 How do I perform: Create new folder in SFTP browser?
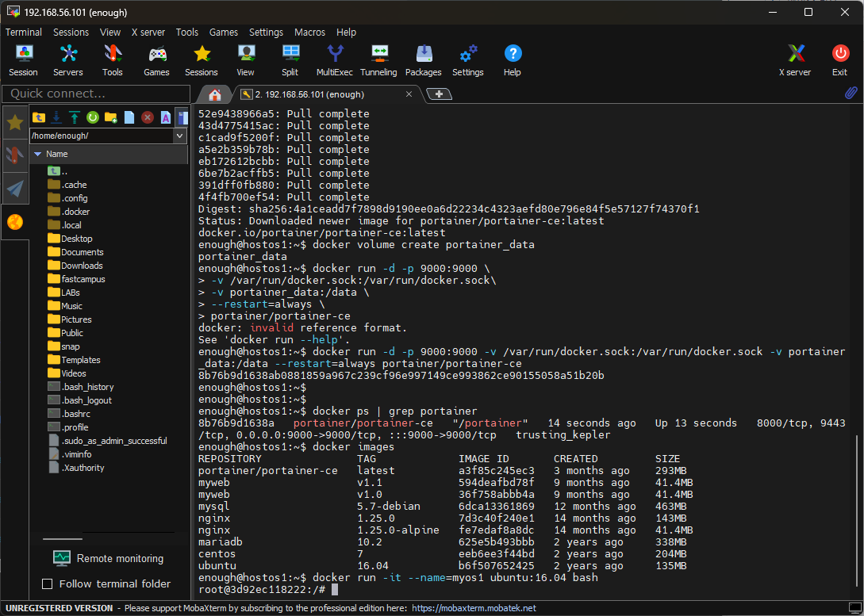pyautogui.click(x=111, y=117)
